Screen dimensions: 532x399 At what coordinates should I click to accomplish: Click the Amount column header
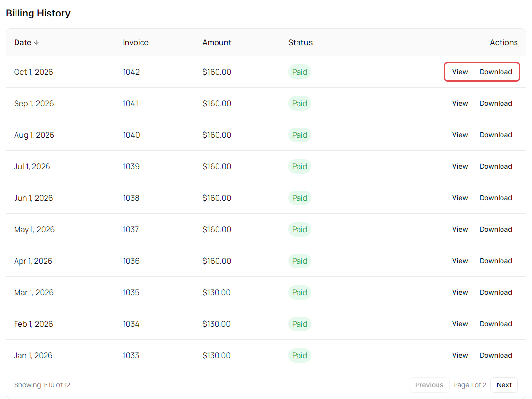point(217,43)
